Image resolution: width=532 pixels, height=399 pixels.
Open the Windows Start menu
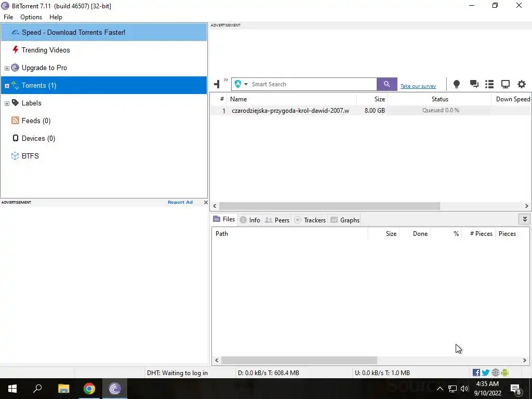(x=12, y=389)
